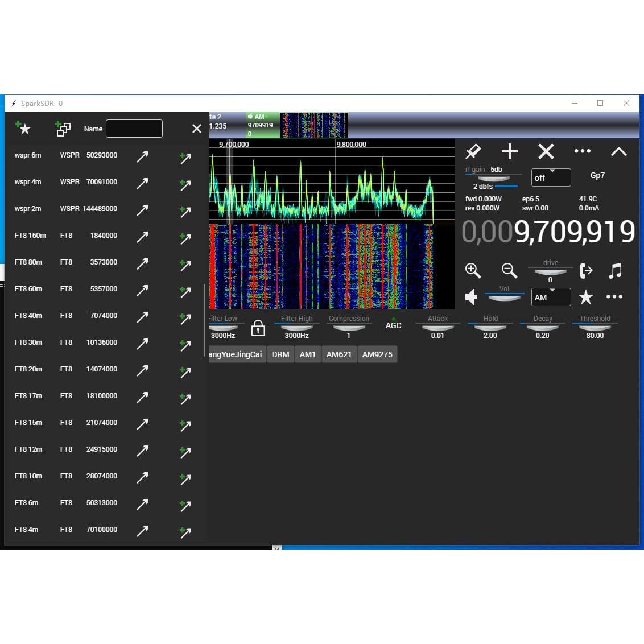Screen dimensions: 644x644
Task: Open the 'off' dropdown near rf gain
Action: 551,177
